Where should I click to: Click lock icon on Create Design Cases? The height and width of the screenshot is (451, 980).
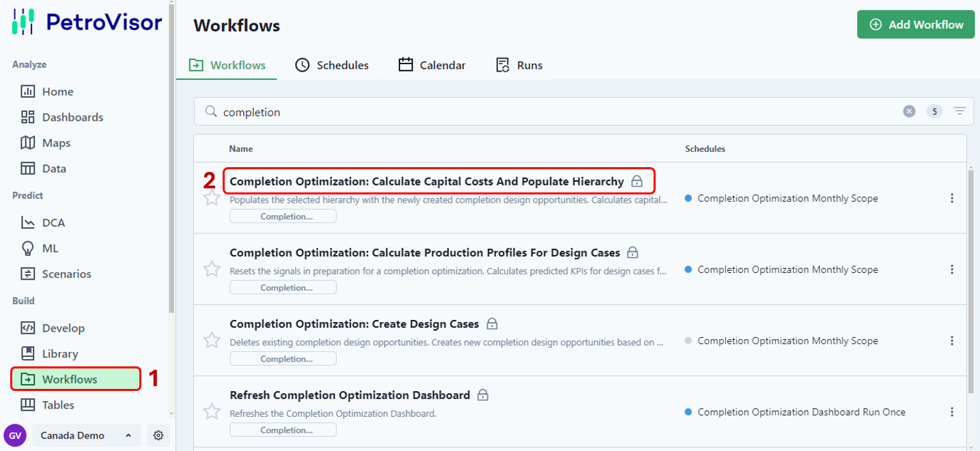click(x=492, y=323)
